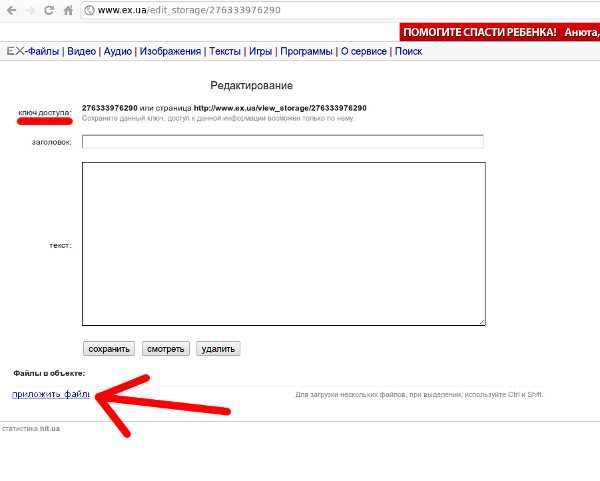Select the Изображения menu item
Image resolution: width=600 pixels, height=481 pixels.
170,51
